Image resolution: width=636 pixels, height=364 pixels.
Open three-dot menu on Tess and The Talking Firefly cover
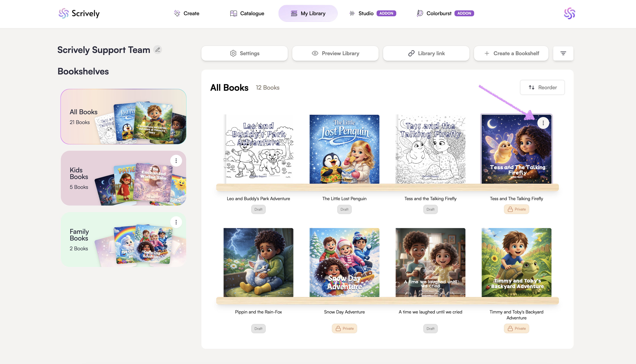(x=543, y=123)
